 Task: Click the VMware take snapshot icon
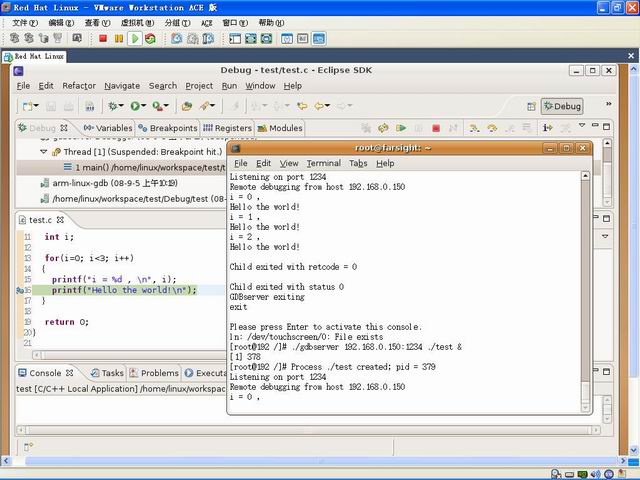(177, 39)
